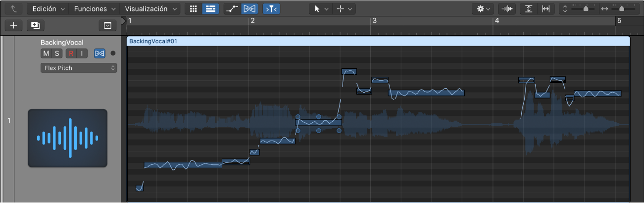Solo the BackingVocal track
Screen dimensions: 644x203
[56, 53]
